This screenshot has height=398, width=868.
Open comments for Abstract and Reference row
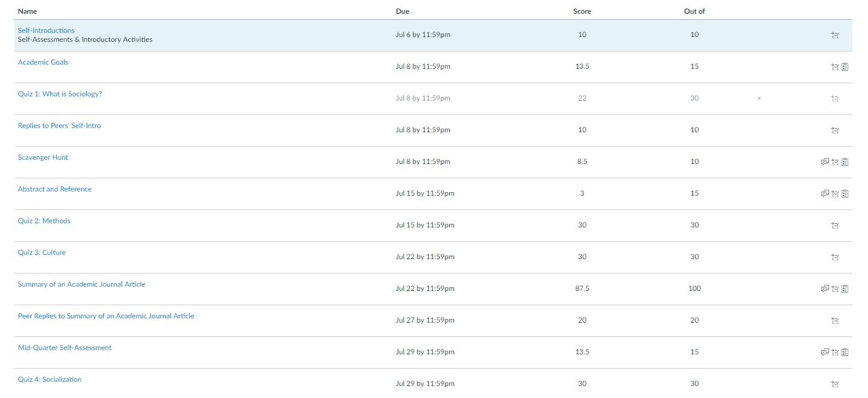[x=825, y=193]
